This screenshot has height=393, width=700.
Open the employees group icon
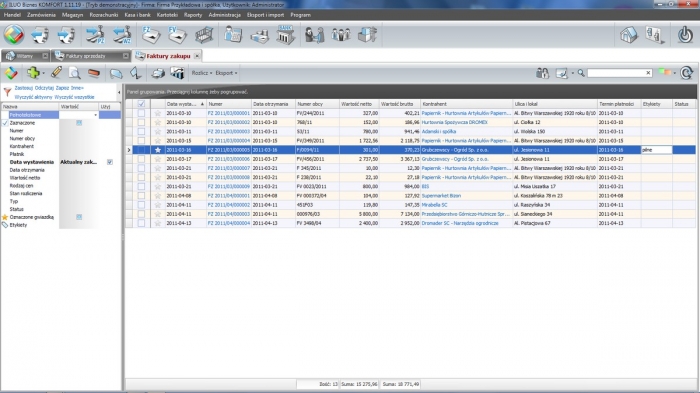341,35
